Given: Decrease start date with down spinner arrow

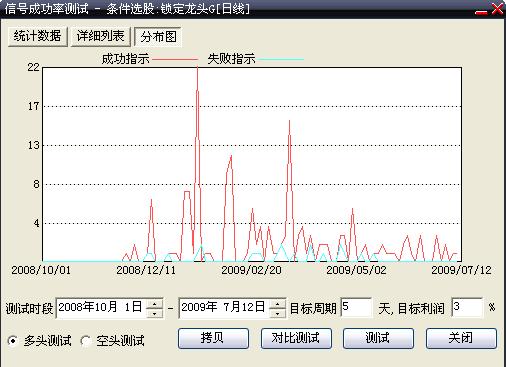Looking at the screenshot, I should (154, 313).
